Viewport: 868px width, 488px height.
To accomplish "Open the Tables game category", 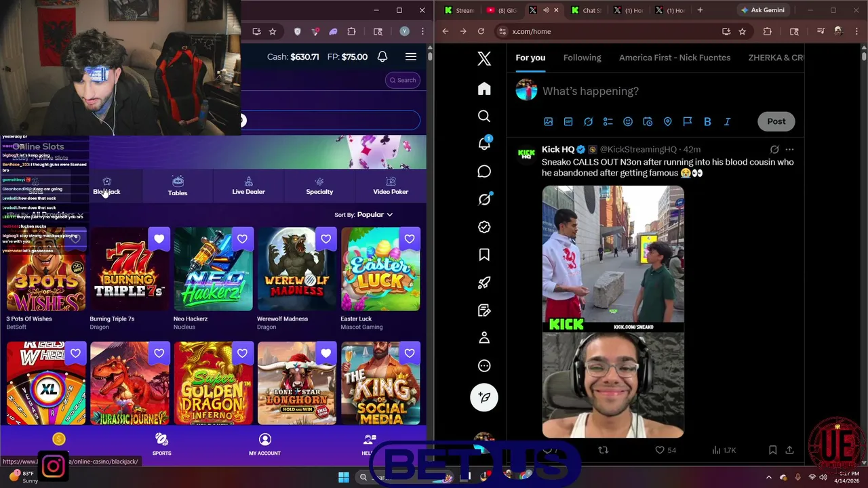I will point(178,186).
